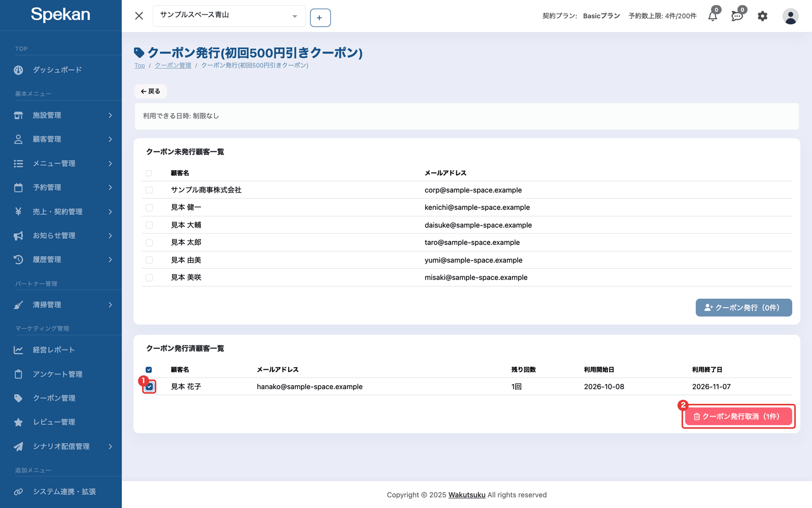Check the box for 見本 由美

click(149, 260)
